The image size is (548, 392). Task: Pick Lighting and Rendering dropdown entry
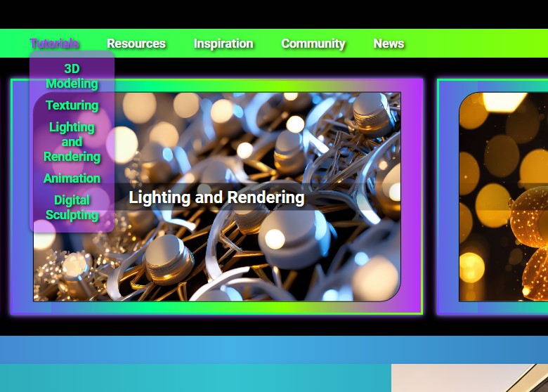point(72,141)
